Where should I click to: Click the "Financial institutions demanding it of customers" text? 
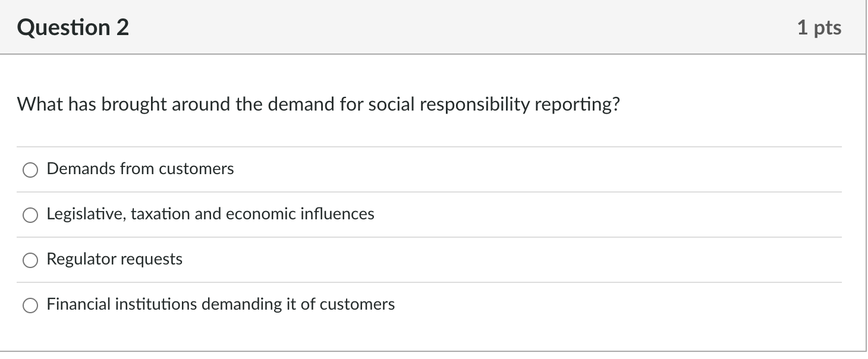click(221, 305)
